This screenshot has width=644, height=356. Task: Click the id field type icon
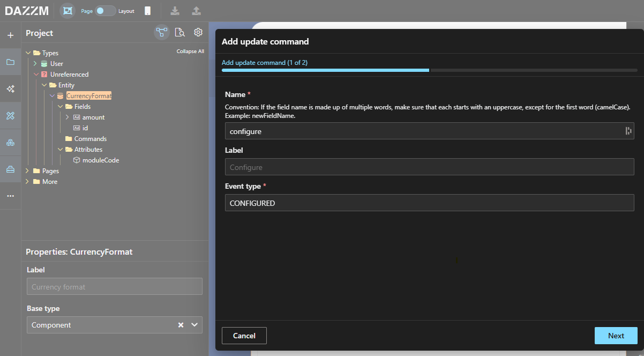pyautogui.click(x=77, y=128)
